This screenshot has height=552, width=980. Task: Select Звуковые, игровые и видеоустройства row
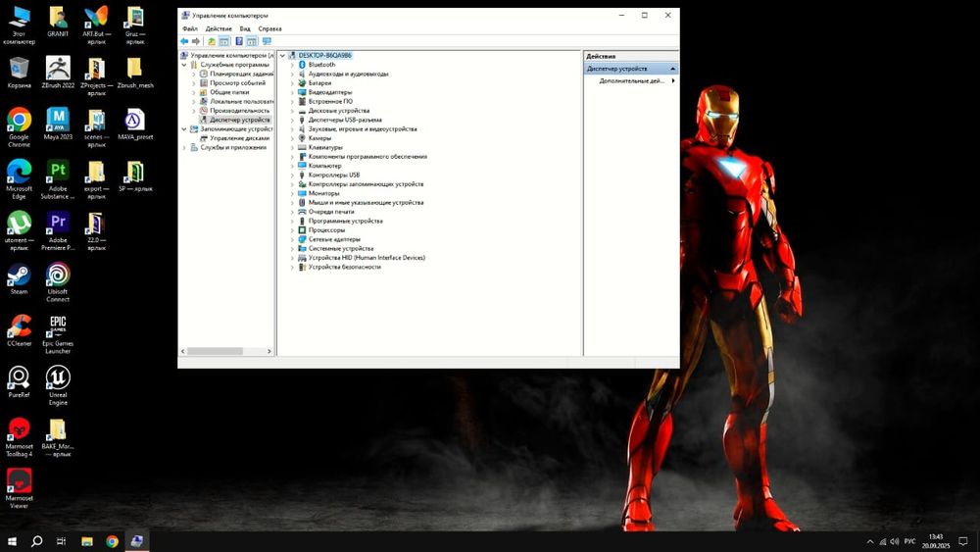pyautogui.click(x=363, y=128)
